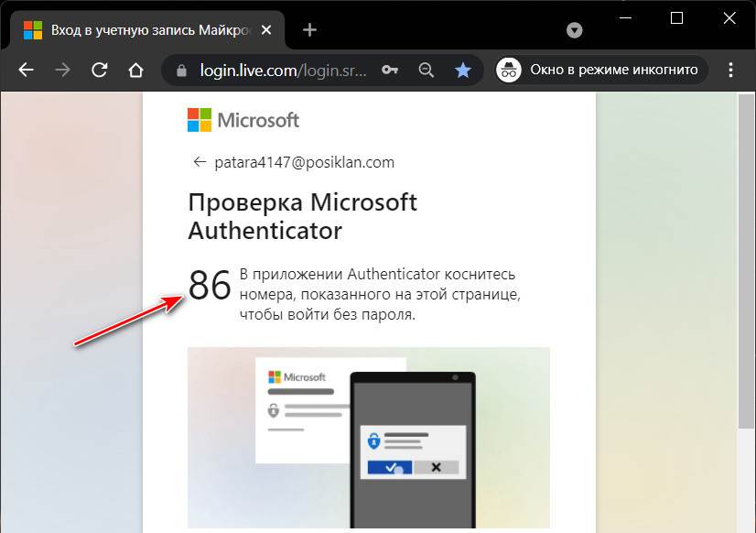Open Chrome's three-dot menu

pos(730,70)
